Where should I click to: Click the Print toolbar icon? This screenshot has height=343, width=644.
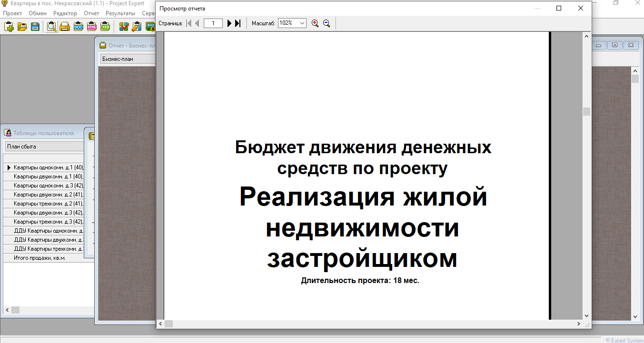click(x=65, y=27)
